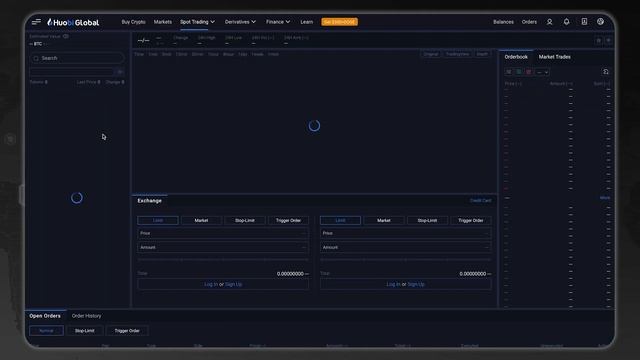
Task: Expand the Finance dropdown menu
Action: tap(278, 22)
